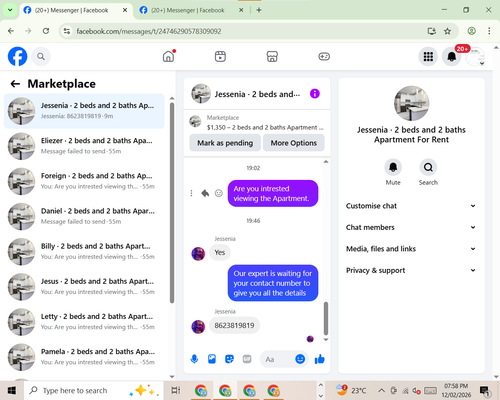Click More Options button

pyautogui.click(x=294, y=143)
